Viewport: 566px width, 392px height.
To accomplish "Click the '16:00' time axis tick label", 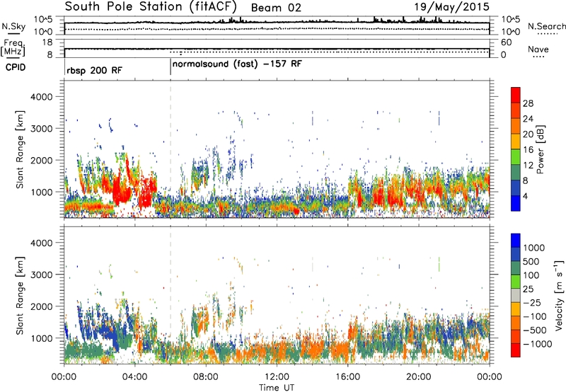I will point(347,377).
